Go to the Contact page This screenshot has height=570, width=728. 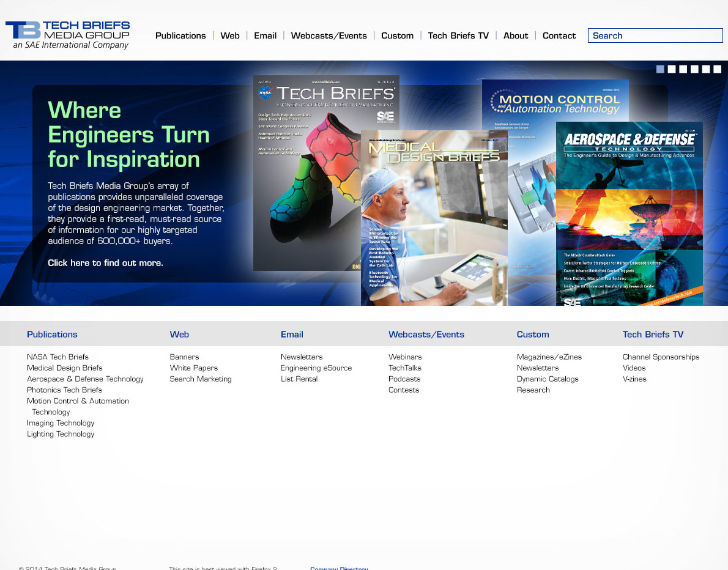point(559,35)
